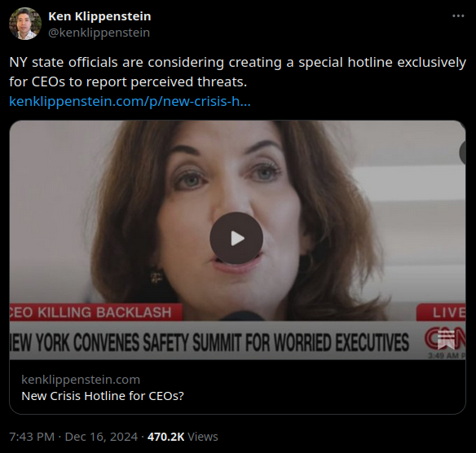476x453 pixels.
Task: Click the red LIVE badge on the video
Action: [x=441, y=312]
